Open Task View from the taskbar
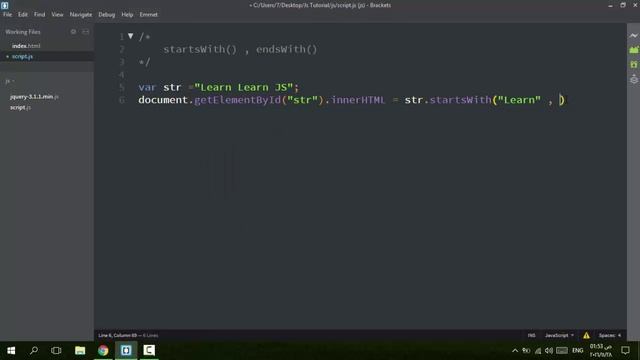Screen dimensions: 640x360 tap(56, 351)
